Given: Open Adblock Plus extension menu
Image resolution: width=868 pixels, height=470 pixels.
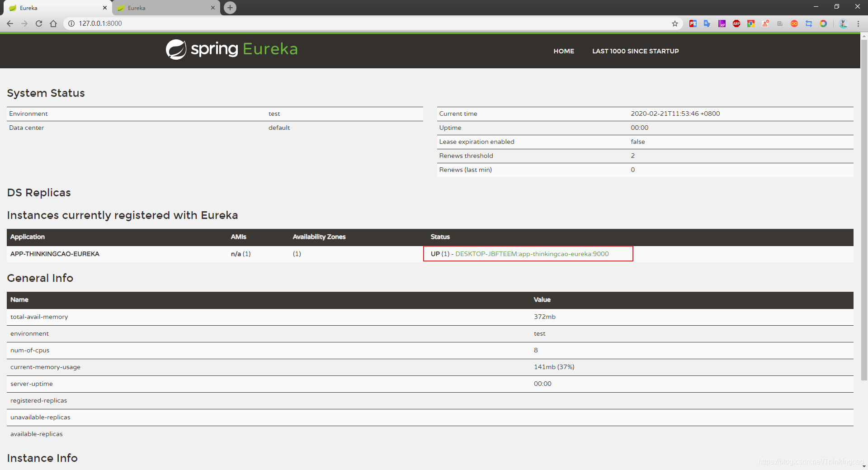Looking at the screenshot, I should pyautogui.click(x=736, y=24).
